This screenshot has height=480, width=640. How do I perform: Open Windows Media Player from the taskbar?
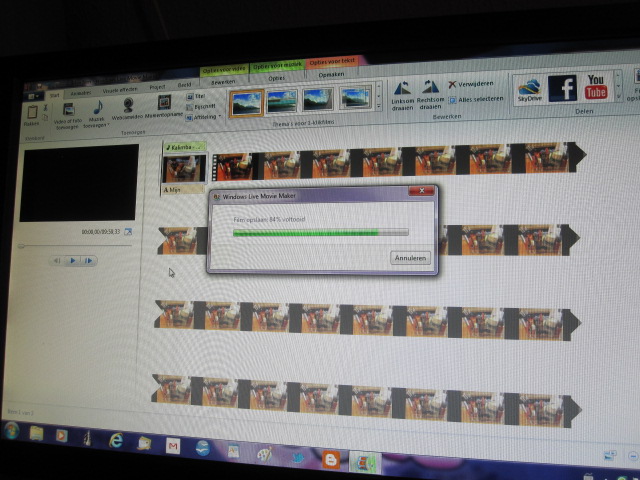(x=61, y=436)
